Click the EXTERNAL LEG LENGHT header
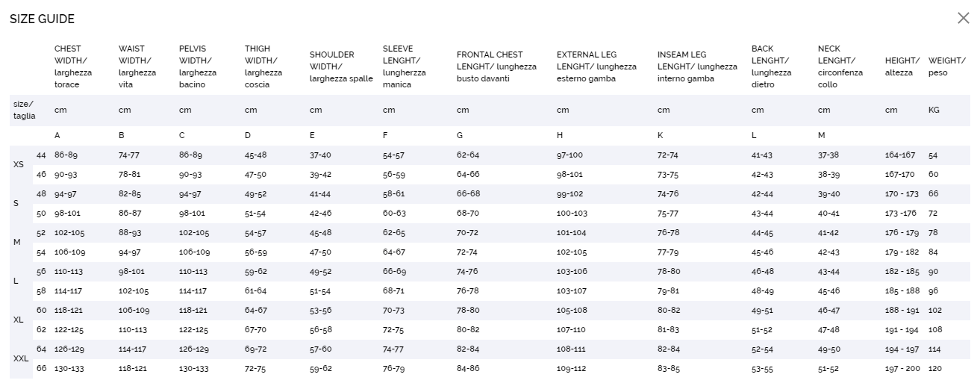This screenshot has height=389, width=980. 596,66
